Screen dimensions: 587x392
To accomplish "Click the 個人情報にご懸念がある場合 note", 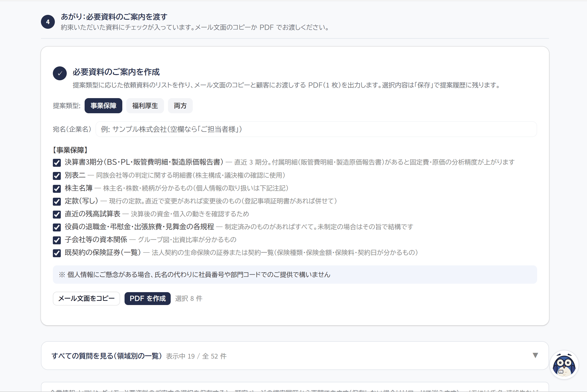I will pos(295,275).
